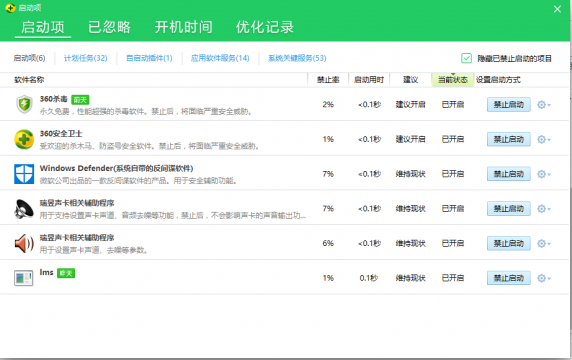
Task: Select the Windows Defender name text
Action: click(x=116, y=168)
